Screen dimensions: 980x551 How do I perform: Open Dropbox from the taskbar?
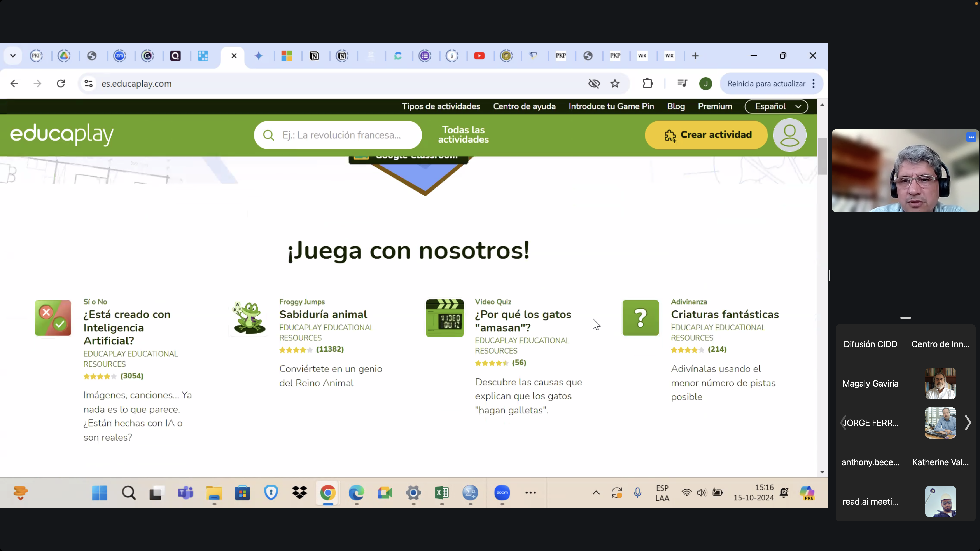[x=299, y=493]
